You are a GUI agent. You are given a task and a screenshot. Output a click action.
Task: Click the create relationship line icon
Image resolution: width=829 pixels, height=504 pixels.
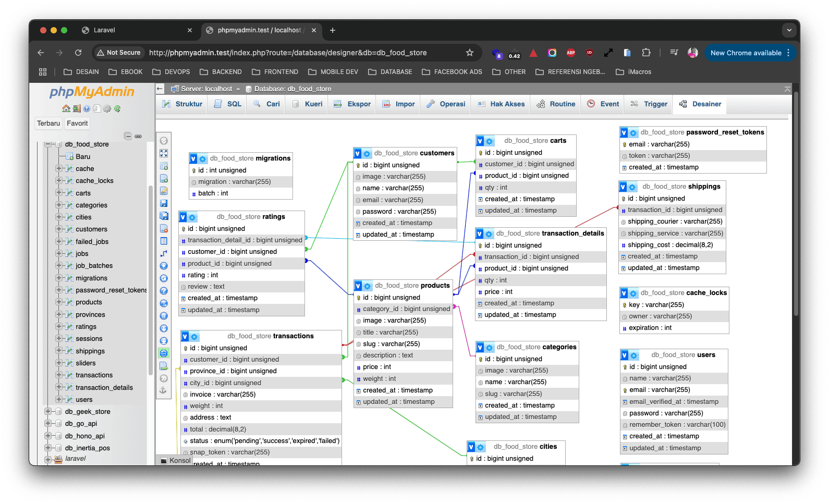coord(164,253)
